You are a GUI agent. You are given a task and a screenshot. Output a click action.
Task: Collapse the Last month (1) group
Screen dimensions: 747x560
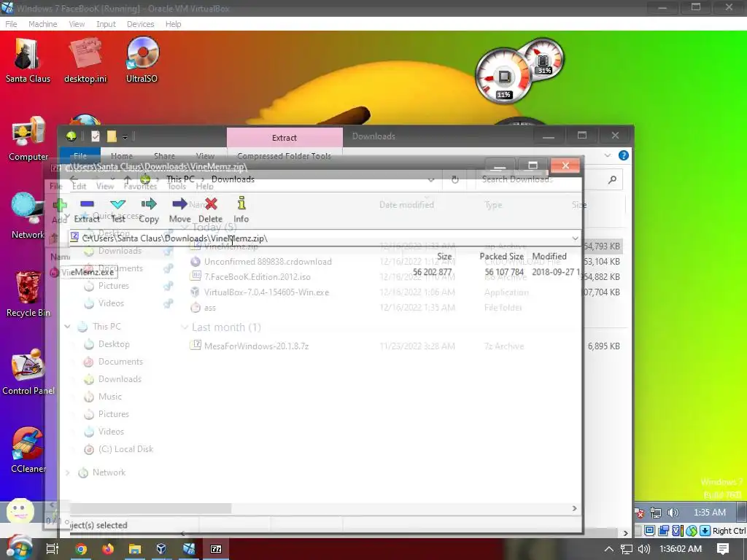[x=185, y=327]
